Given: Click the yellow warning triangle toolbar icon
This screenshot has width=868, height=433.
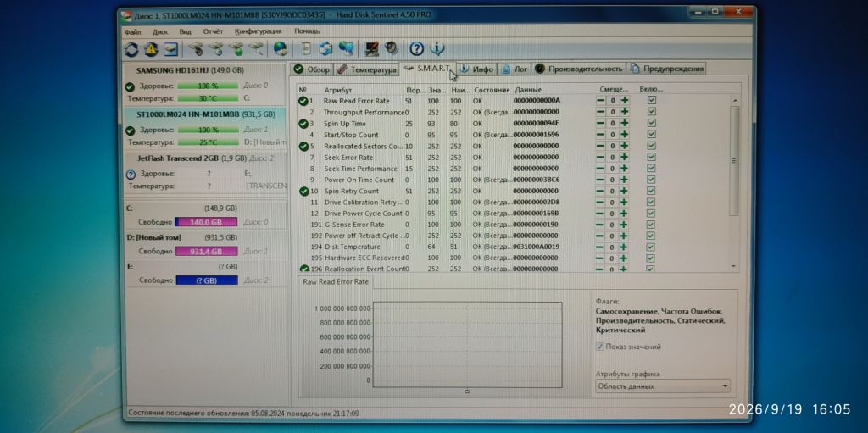Looking at the screenshot, I should coord(151,49).
